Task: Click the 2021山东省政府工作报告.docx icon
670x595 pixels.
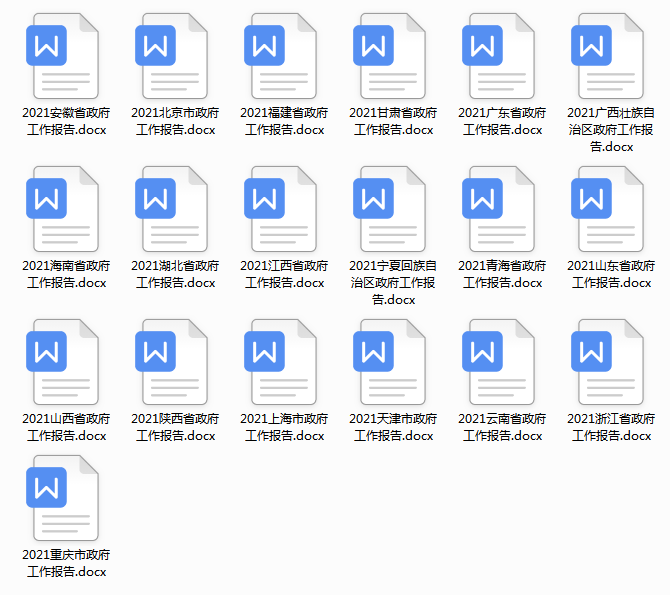Action: [610, 209]
